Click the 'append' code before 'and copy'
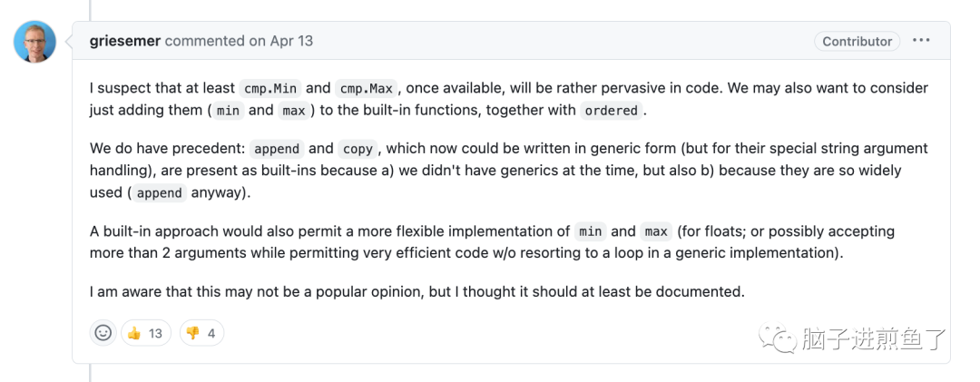Image resolution: width=980 pixels, height=382 pixels. [x=277, y=149]
